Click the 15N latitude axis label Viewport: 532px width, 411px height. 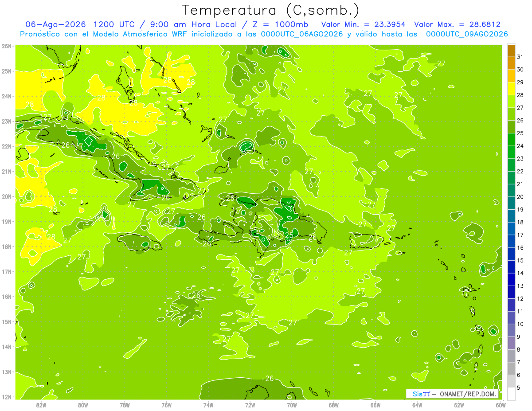[7, 321]
